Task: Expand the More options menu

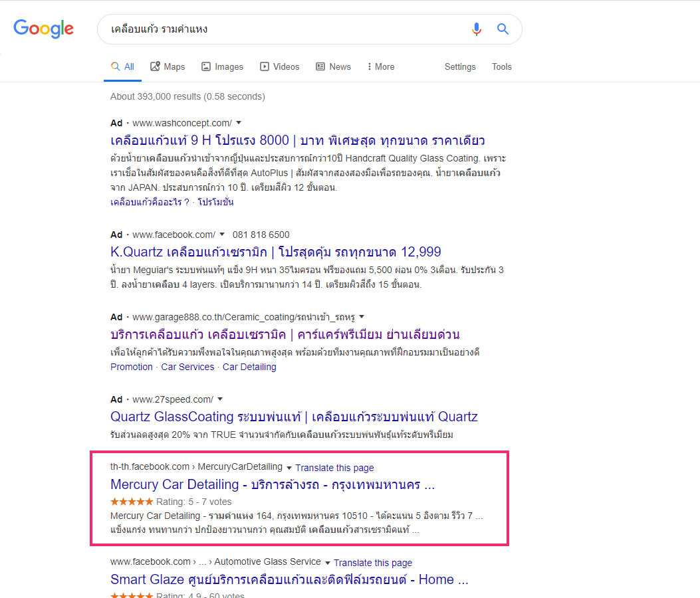Action: pos(380,66)
